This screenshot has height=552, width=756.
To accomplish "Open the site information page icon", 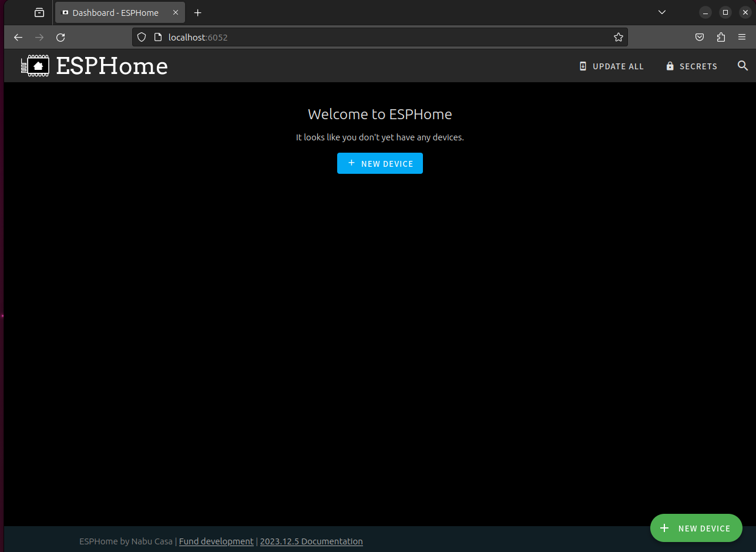I will 157,37.
